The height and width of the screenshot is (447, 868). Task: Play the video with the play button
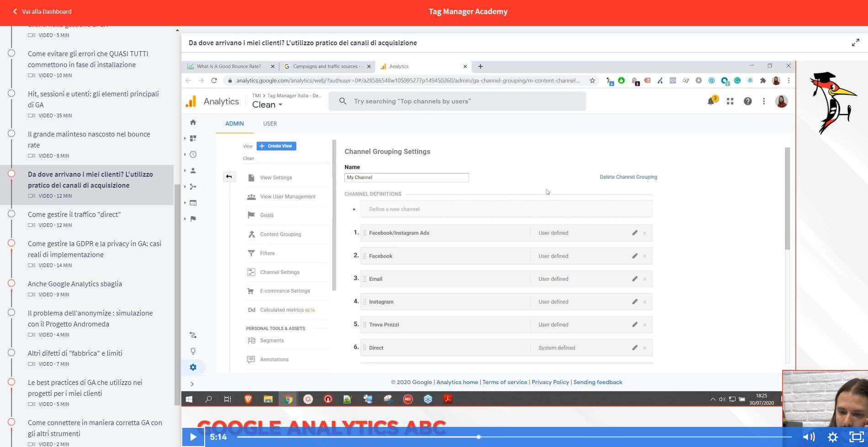coord(193,437)
